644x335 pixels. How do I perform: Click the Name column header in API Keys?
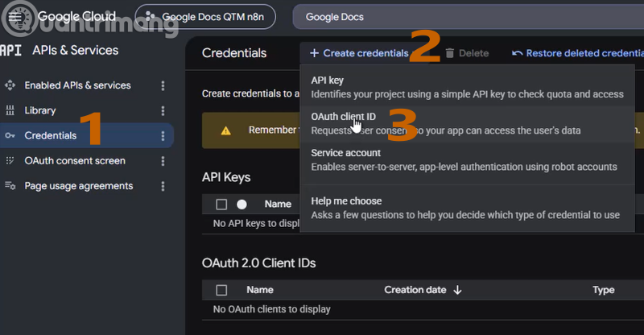(278, 204)
